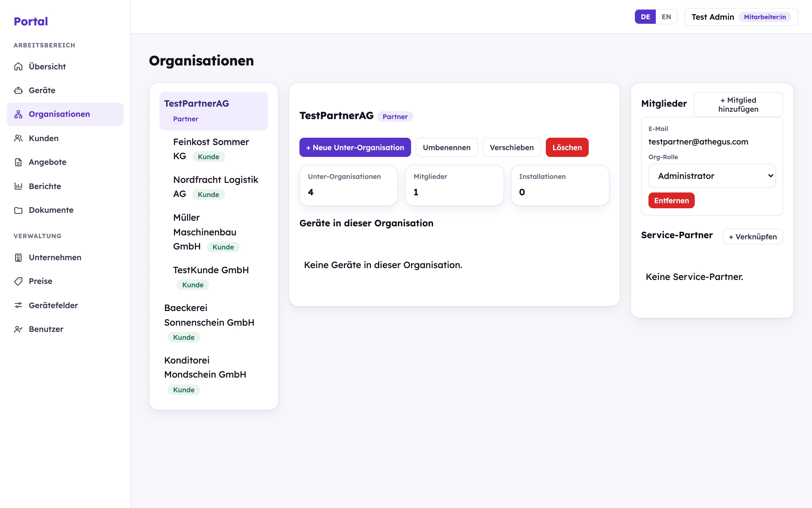
Task: Click the Partner badge beside TestPartnerAG heading
Action: click(395, 117)
